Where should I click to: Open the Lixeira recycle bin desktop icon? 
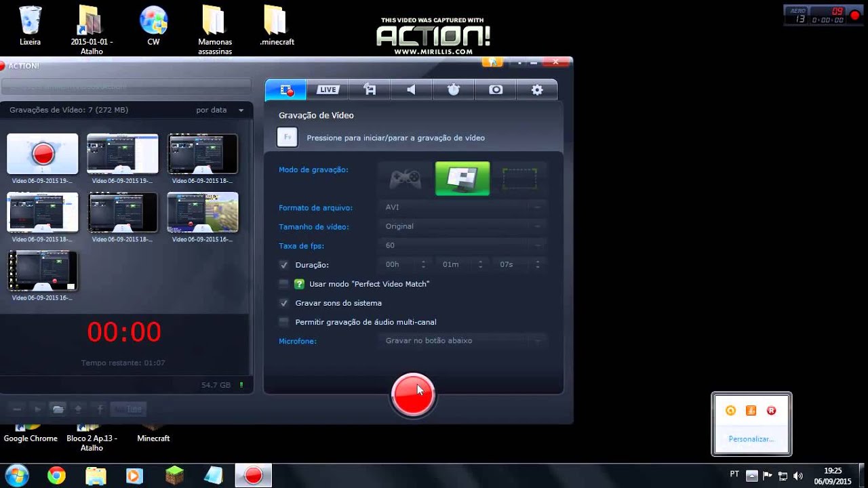coord(31,26)
